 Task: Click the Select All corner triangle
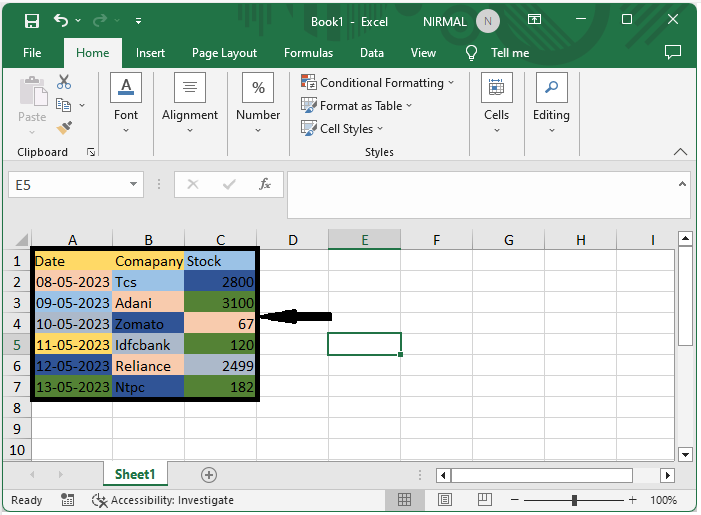point(21,240)
